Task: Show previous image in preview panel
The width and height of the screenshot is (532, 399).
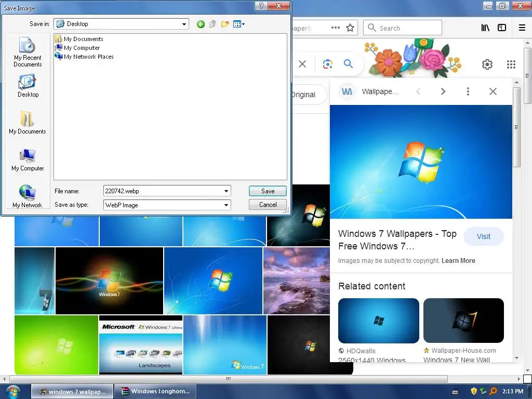Action: 418,91
